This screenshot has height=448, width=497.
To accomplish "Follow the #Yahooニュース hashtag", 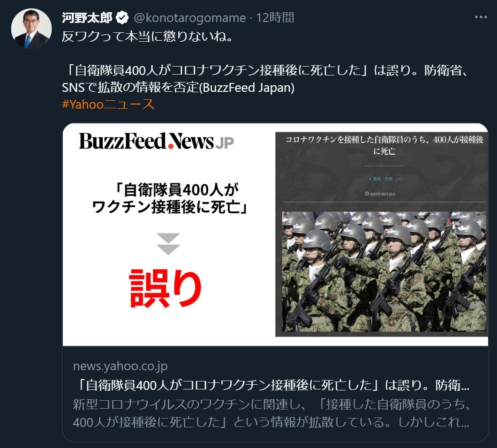I will (x=108, y=104).
